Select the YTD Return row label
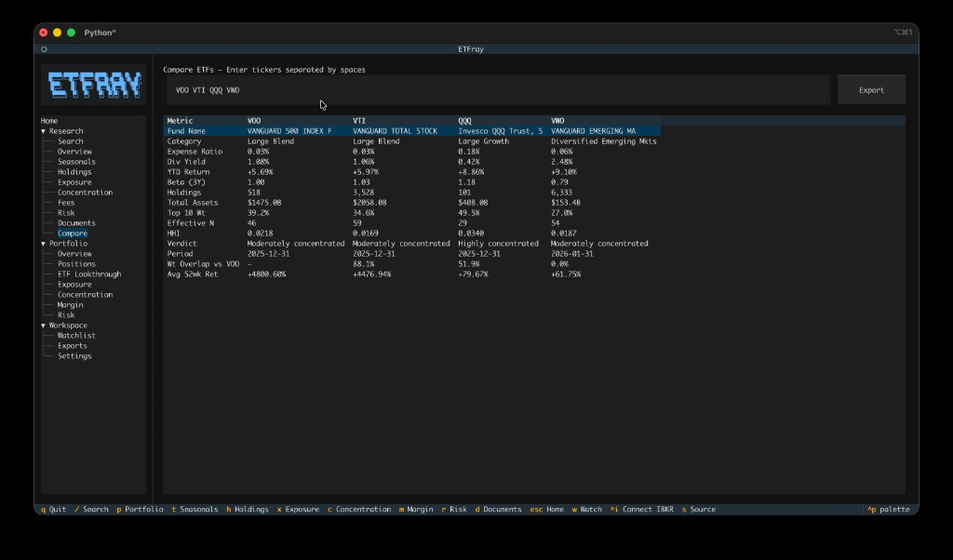 [188, 172]
